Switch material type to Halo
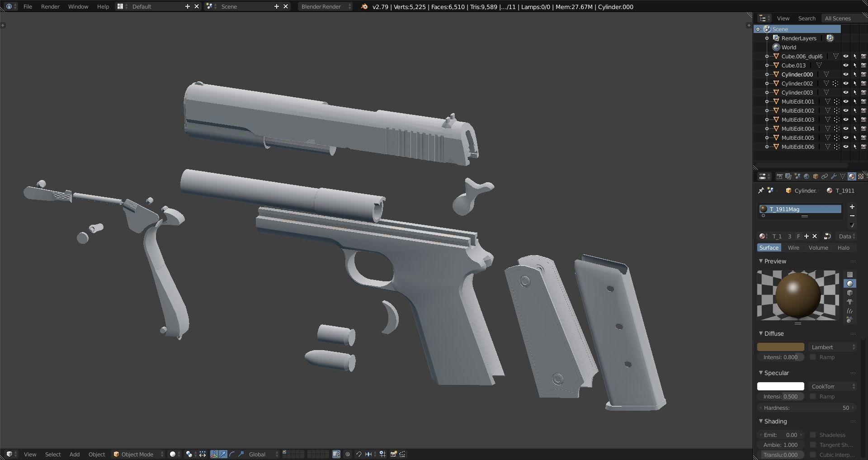This screenshot has height=460, width=868. pyautogui.click(x=844, y=247)
